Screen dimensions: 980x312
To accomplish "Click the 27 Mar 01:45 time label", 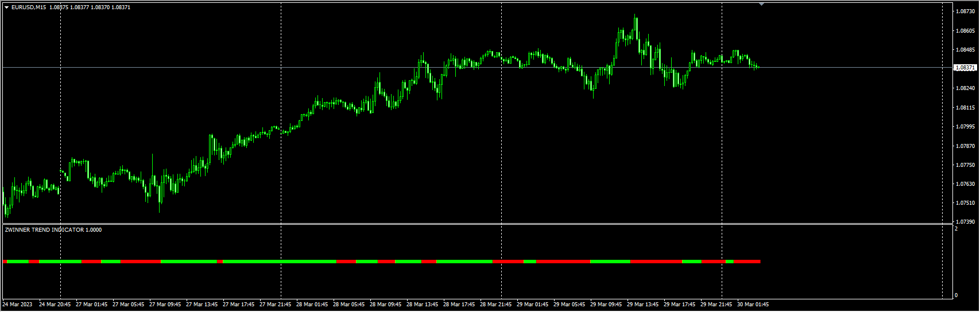I will (92, 305).
